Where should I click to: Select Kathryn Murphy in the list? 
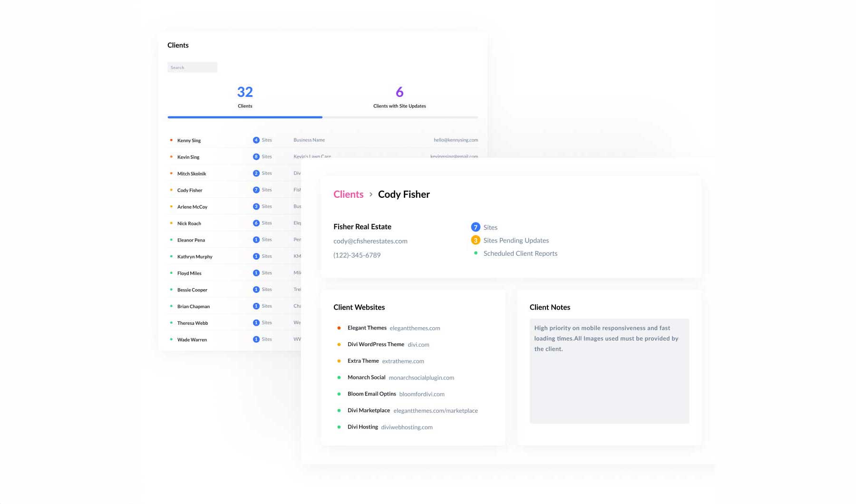coord(195,257)
